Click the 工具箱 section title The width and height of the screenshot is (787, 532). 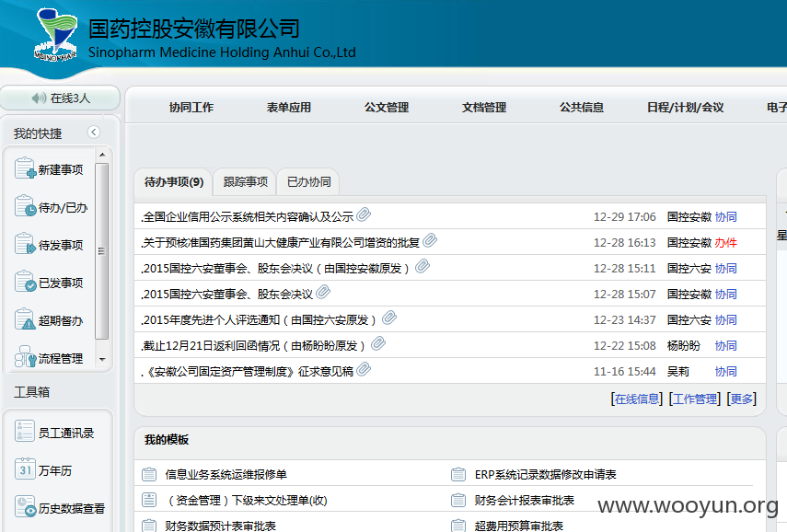(31, 392)
